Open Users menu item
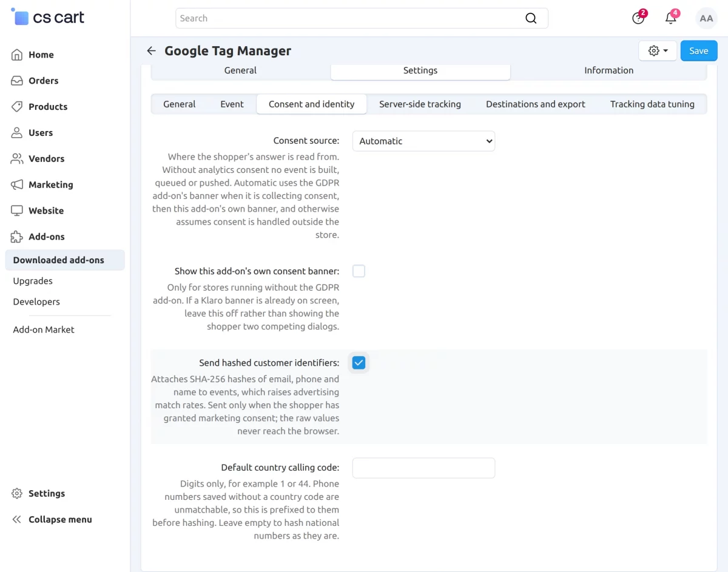The width and height of the screenshot is (728, 572). [x=41, y=133]
